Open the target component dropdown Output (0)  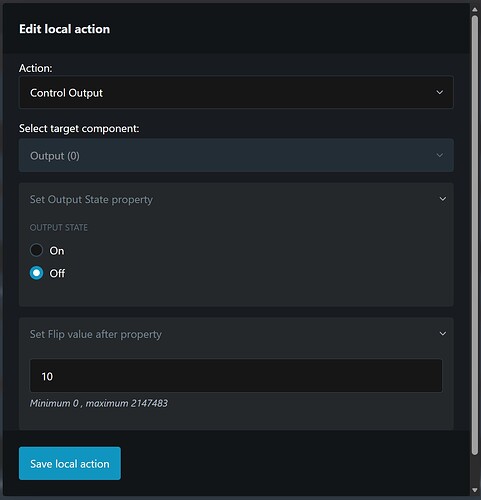coord(236,155)
